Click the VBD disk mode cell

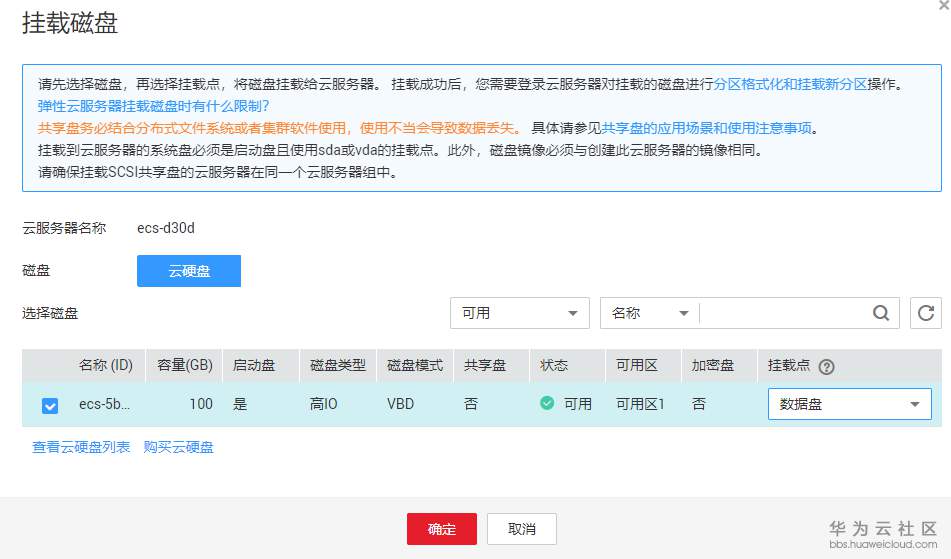tap(400, 404)
